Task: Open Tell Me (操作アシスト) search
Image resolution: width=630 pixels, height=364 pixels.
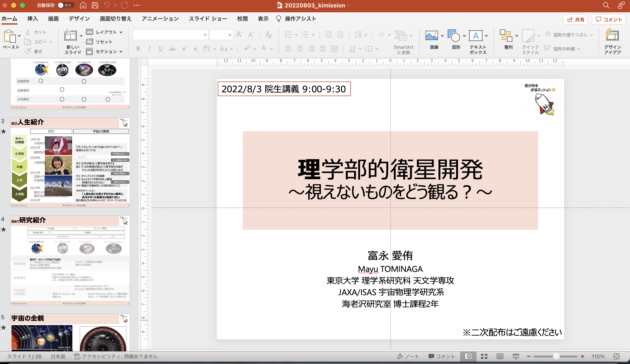Action: point(296,19)
